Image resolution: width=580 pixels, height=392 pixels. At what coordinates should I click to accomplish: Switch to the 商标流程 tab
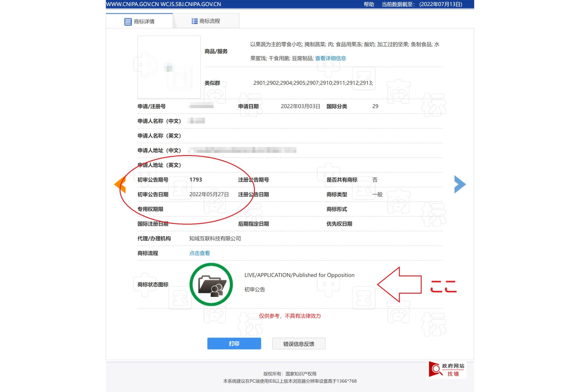click(206, 21)
